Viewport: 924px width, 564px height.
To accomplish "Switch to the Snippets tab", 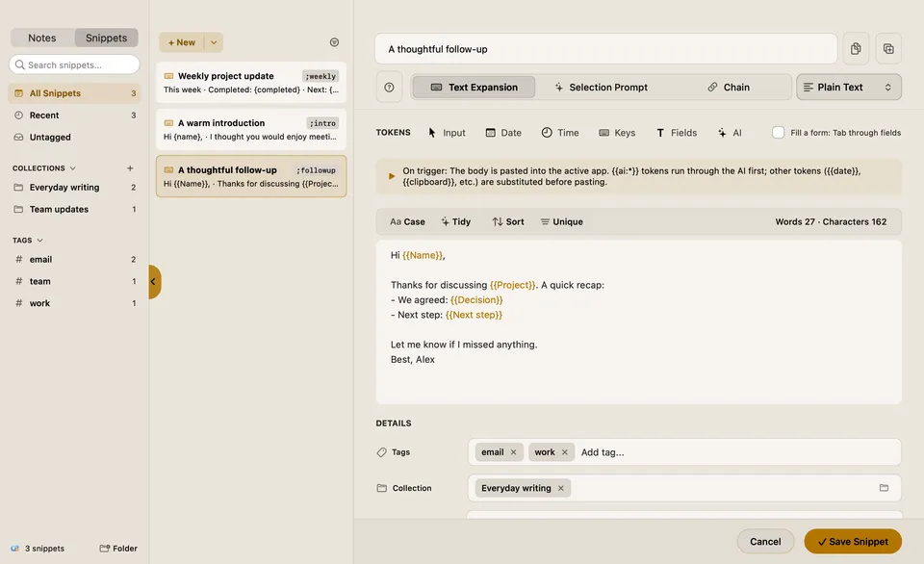I will click(x=106, y=38).
